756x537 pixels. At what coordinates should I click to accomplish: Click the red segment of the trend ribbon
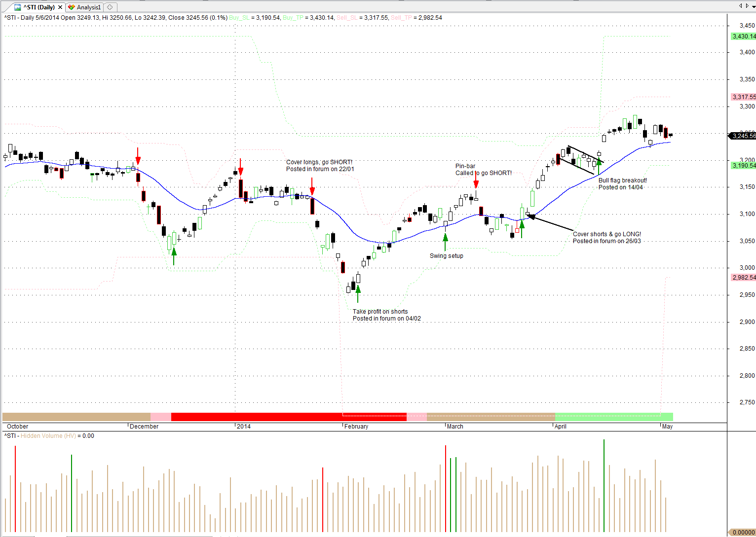coord(289,417)
